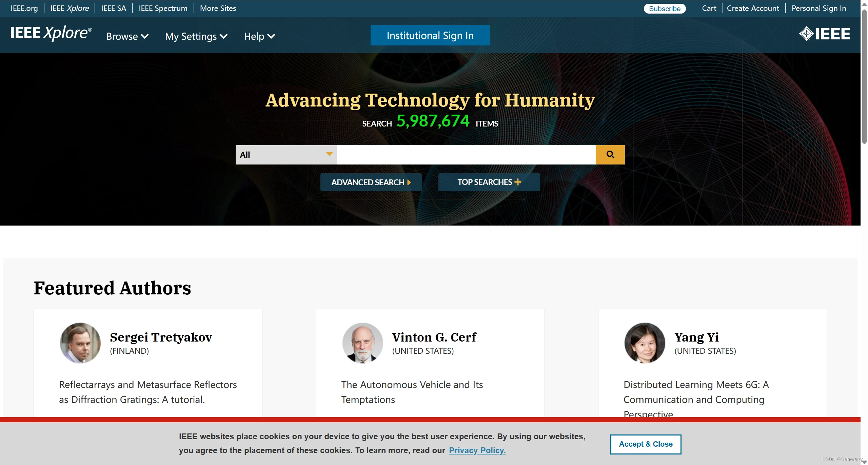Open the IEEE Xplore top-bar link
The height and width of the screenshot is (465, 868).
[x=70, y=8]
